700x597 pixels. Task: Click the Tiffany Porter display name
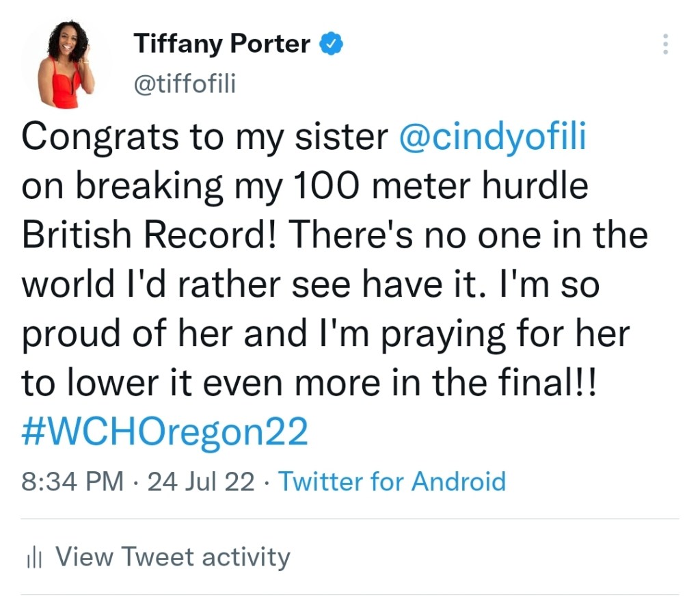coord(223,44)
